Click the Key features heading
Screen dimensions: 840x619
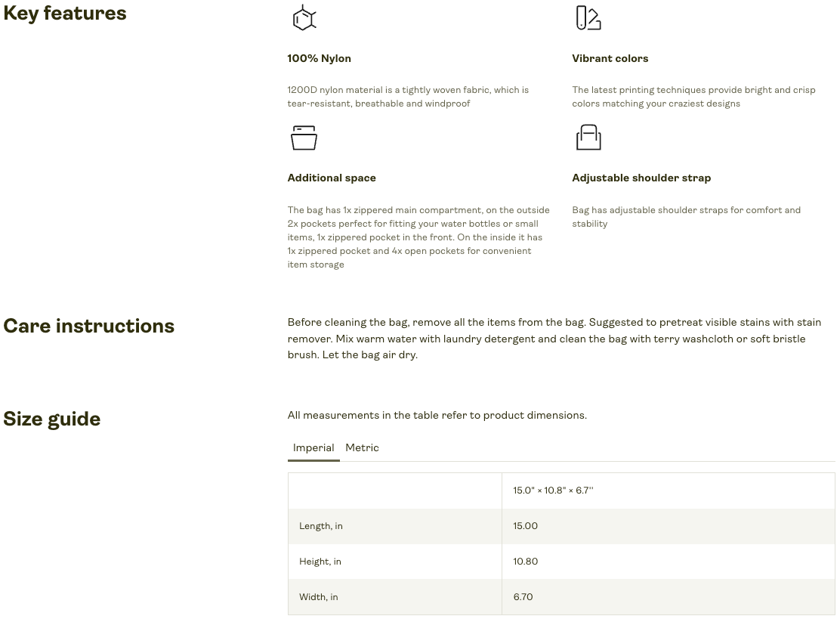(x=65, y=14)
